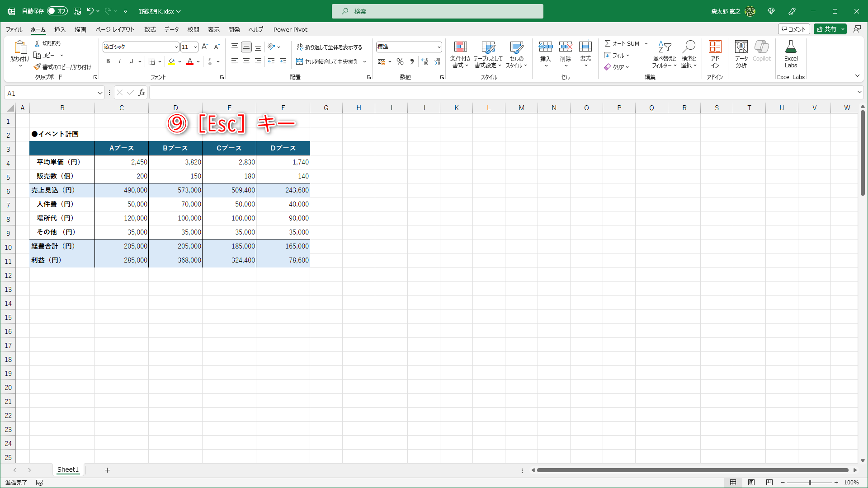This screenshot has width=868, height=488.
Task: Click the percent style icon
Action: (400, 61)
